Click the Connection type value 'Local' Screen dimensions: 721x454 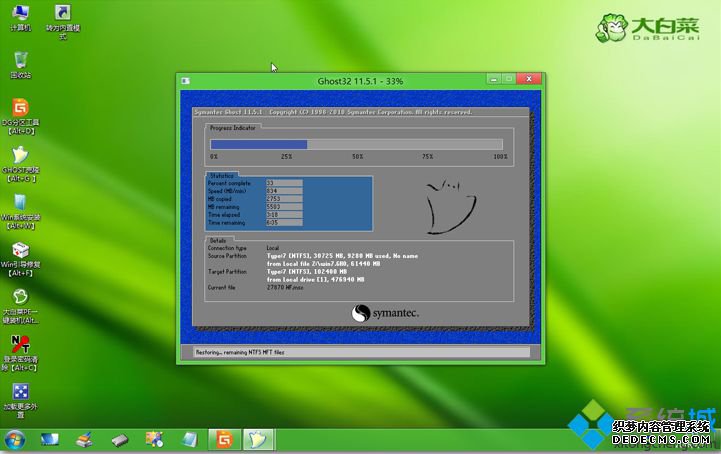[273, 248]
